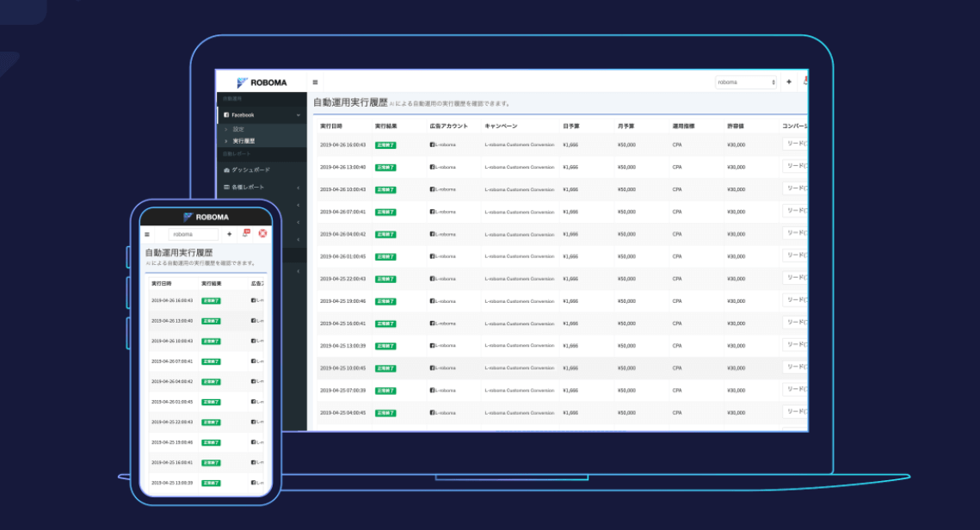
Task: Tap the 自動運用実行履歴 heading on the phone
Action: [179, 252]
